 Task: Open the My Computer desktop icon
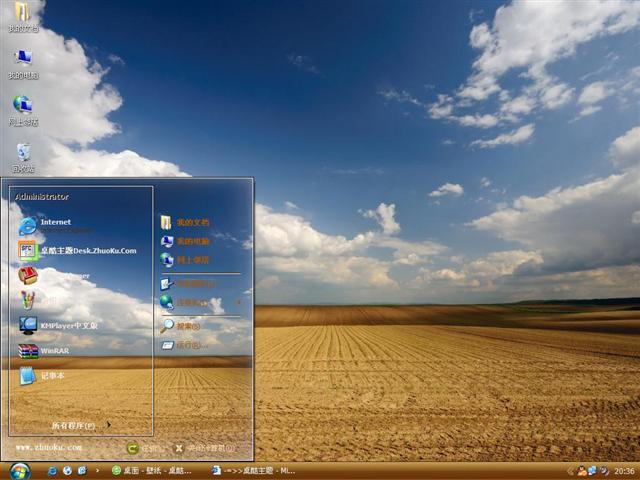(x=22, y=60)
